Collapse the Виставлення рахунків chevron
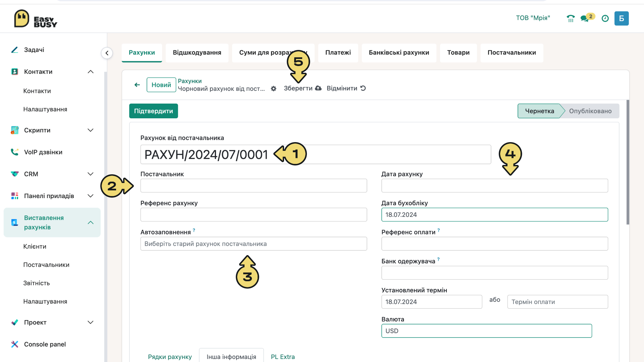Image resolution: width=644 pixels, height=362 pixels. click(91, 223)
